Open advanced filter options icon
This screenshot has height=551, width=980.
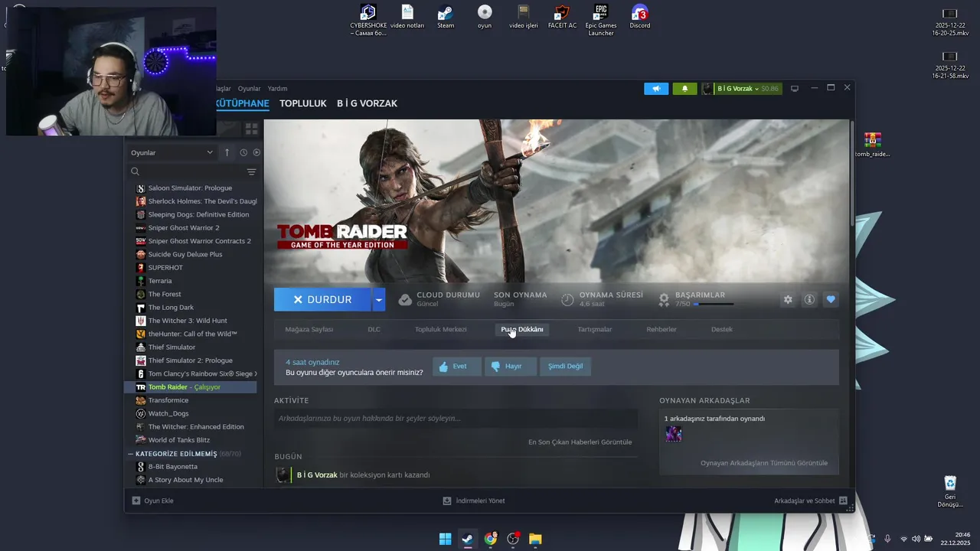(251, 172)
